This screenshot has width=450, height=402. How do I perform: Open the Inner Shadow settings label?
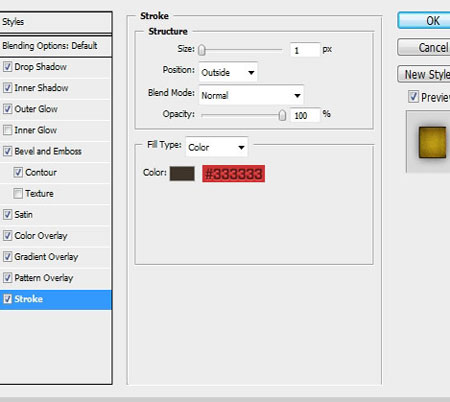41,88
